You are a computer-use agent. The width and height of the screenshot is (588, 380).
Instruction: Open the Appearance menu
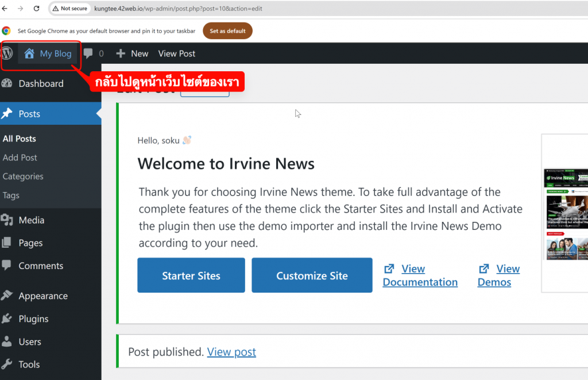tap(42, 296)
